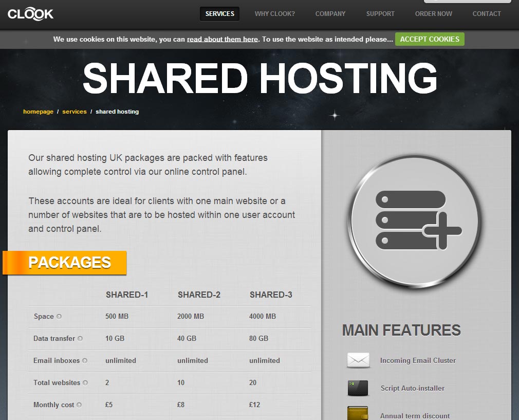Click the '500 MB' space value
This screenshot has width=519, height=420.
117,316
